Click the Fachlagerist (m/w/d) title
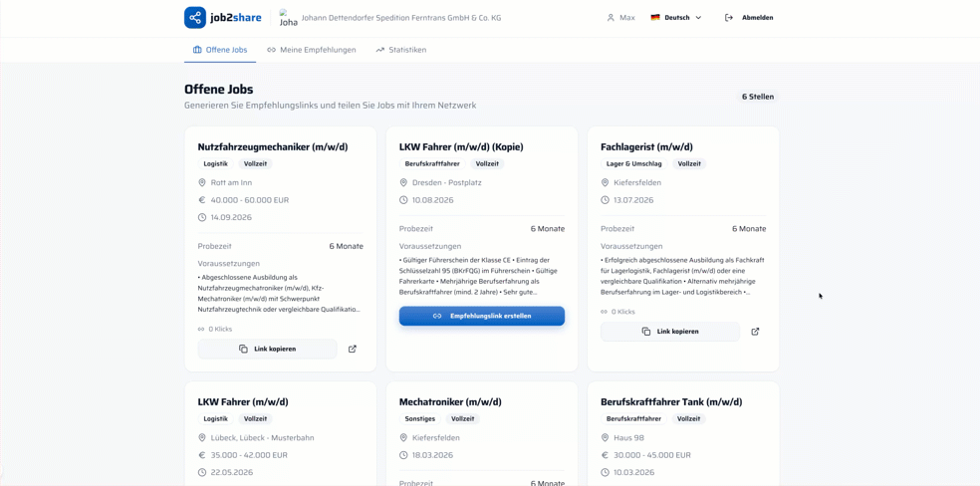The width and height of the screenshot is (980, 486). [647, 147]
